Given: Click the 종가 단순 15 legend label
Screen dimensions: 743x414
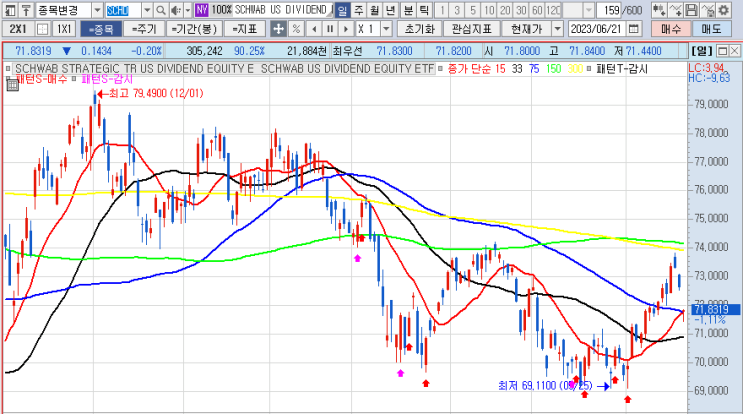Looking at the screenshot, I should 476,69.
